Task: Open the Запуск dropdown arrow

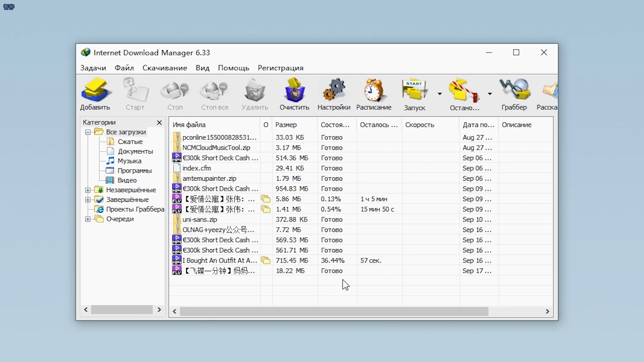Action: [x=439, y=94]
